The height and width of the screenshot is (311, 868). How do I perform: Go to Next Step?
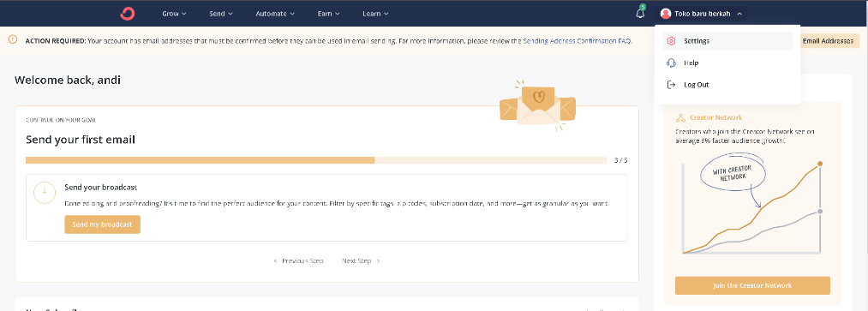click(x=361, y=260)
